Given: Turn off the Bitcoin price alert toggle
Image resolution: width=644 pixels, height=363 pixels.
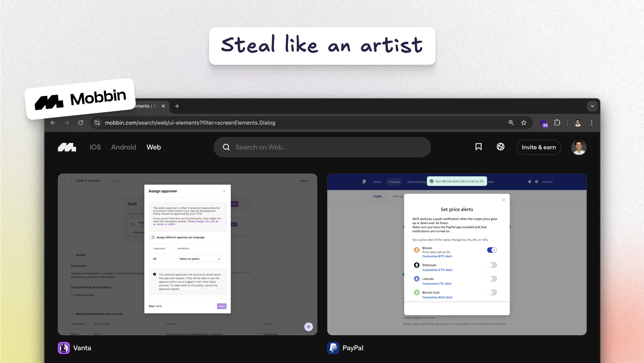Looking at the screenshot, I should tap(492, 250).
